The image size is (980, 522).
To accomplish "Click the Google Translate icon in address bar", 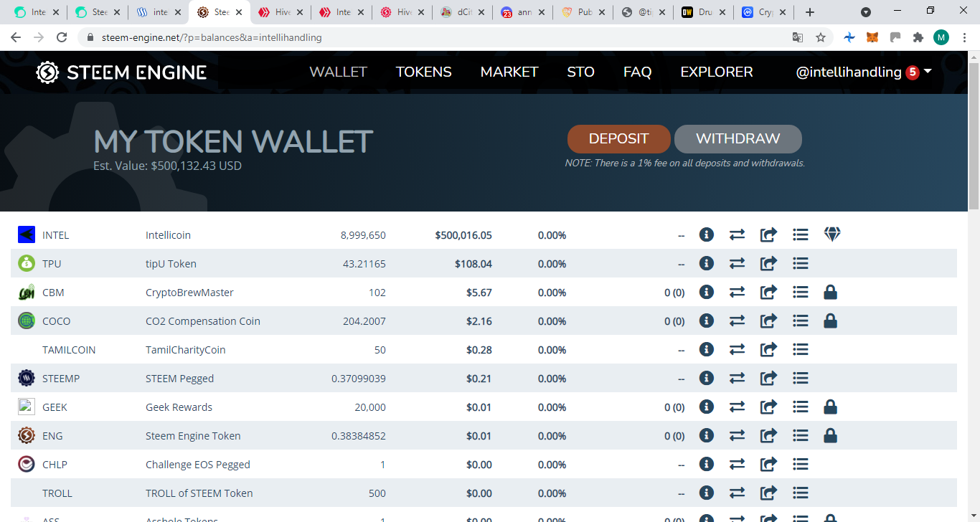I will tap(797, 37).
